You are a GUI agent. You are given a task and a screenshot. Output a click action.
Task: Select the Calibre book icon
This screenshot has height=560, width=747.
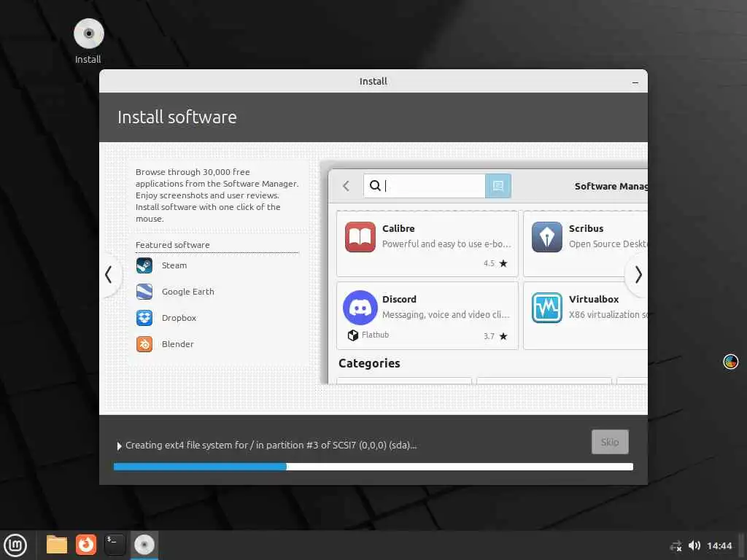point(360,237)
